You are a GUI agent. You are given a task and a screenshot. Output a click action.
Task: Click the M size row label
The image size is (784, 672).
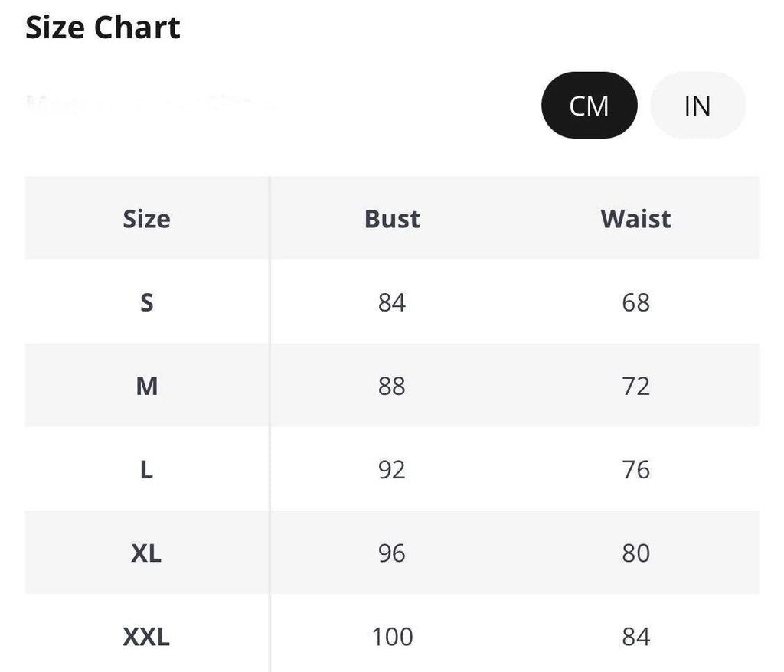click(146, 386)
